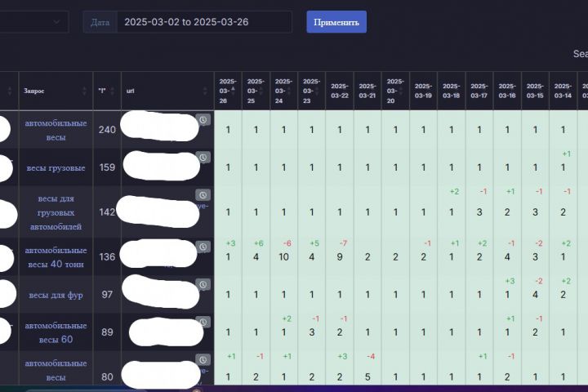Open clock icon for автомобильные весы 40 тонн
Image resolution: width=588 pixels, height=392 pixels.
(x=203, y=245)
